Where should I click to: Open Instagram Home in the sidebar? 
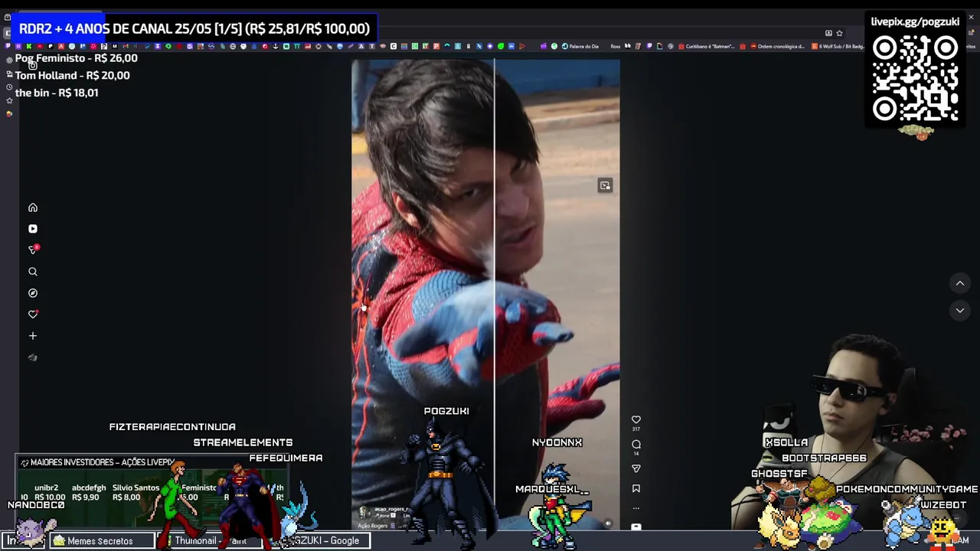[33, 207]
